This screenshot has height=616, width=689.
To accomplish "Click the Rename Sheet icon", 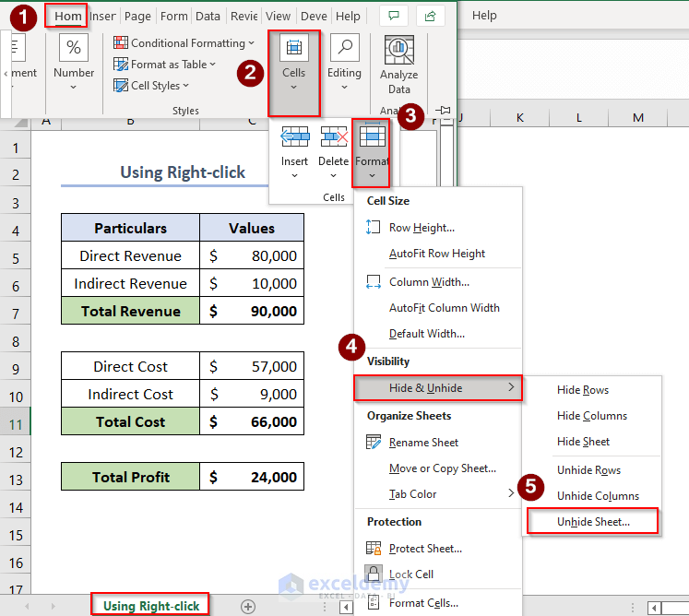I will click(374, 442).
